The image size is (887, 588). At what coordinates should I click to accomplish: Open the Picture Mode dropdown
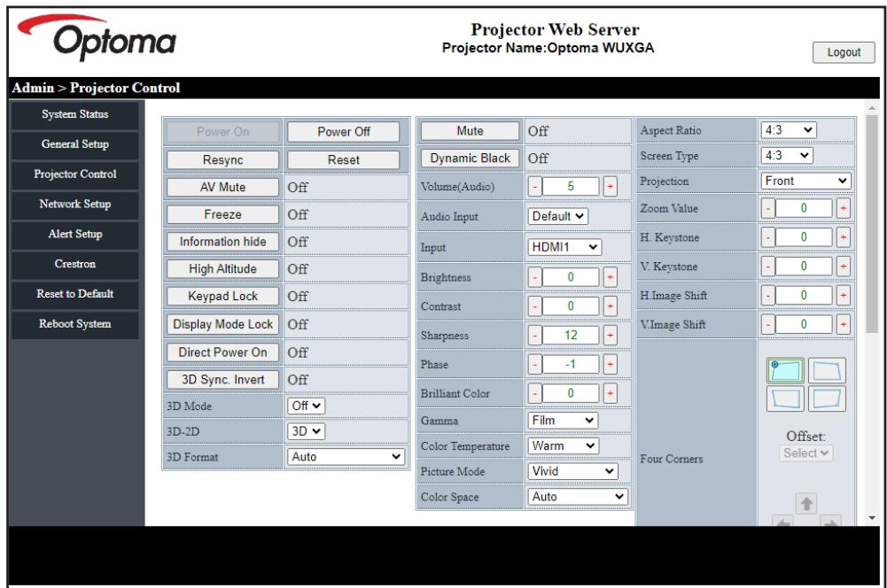click(x=572, y=471)
